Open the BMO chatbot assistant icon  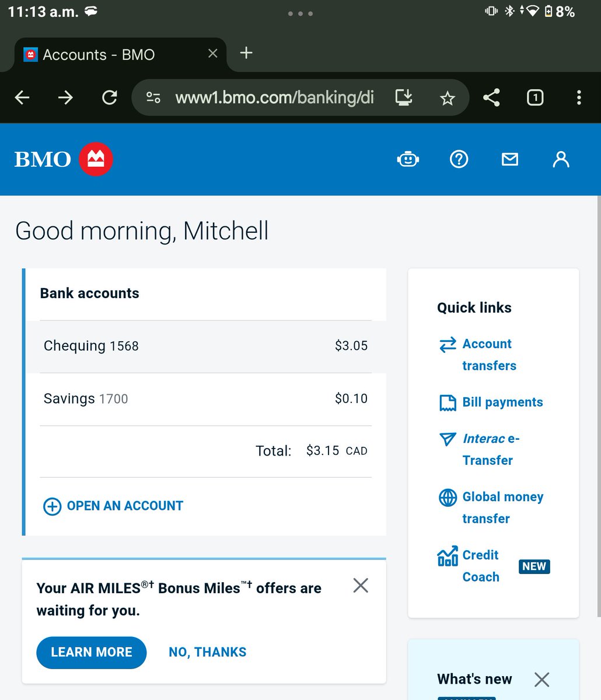coord(408,159)
